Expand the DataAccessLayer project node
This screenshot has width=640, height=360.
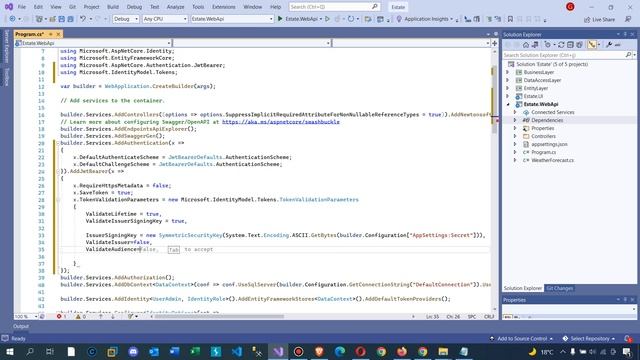(508, 80)
